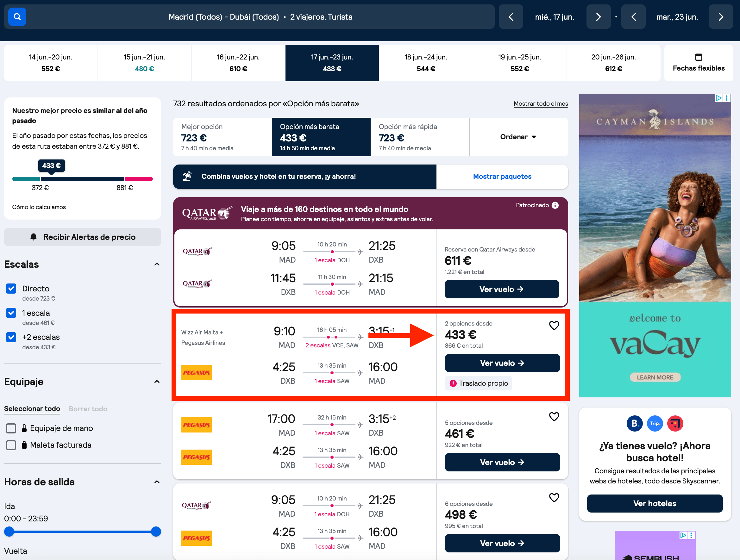Click the Traslado propio badge

[x=478, y=383]
